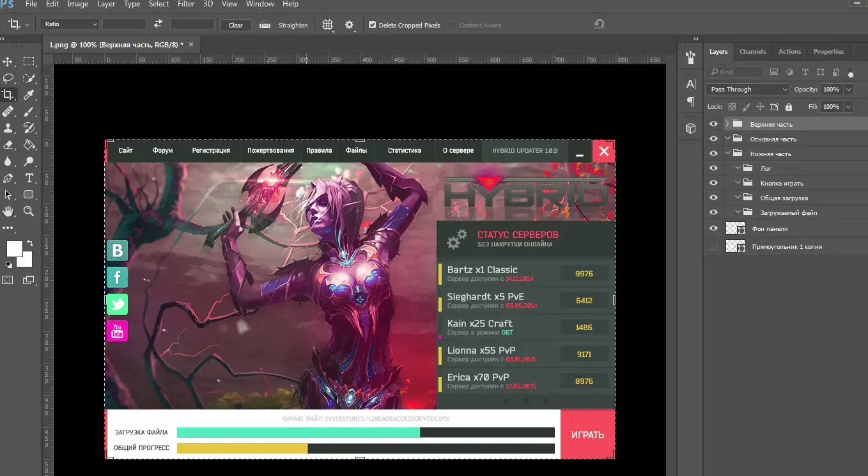Image resolution: width=868 pixels, height=476 pixels.
Task: Select the Hand tool
Action: tap(8, 211)
